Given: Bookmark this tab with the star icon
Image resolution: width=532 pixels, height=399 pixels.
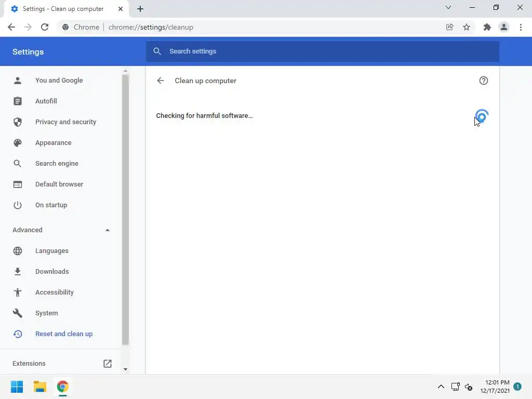Looking at the screenshot, I should pyautogui.click(x=467, y=27).
